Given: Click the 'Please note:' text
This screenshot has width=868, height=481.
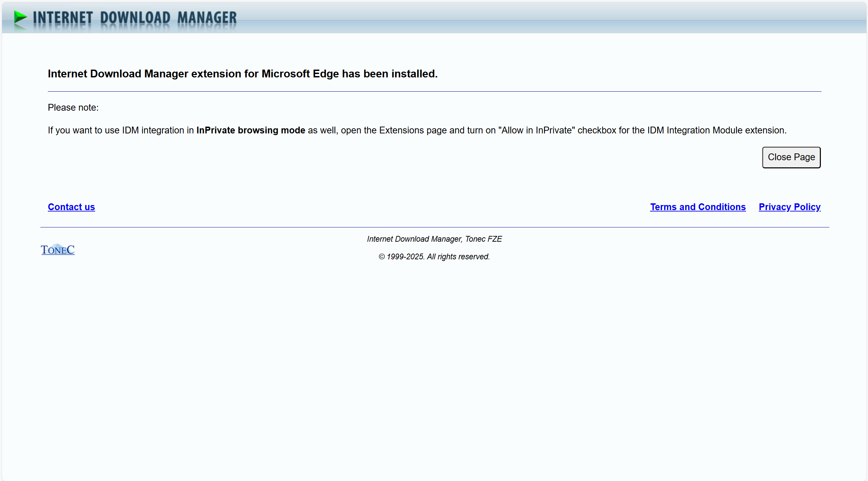Looking at the screenshot, I should 73,108.
